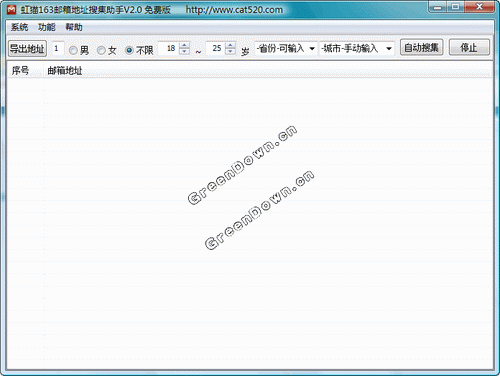Image resolution: width=500 pixels, height=376 pixels.
Task: Click the 邮箱地址 column header
Action: (65, 70)
